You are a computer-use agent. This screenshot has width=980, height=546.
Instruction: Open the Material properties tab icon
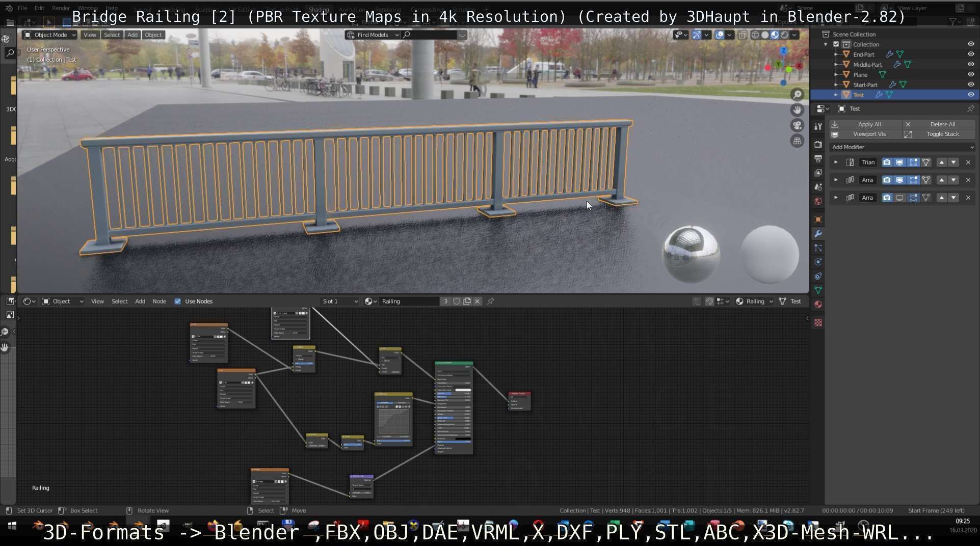(x=818, y=305)
